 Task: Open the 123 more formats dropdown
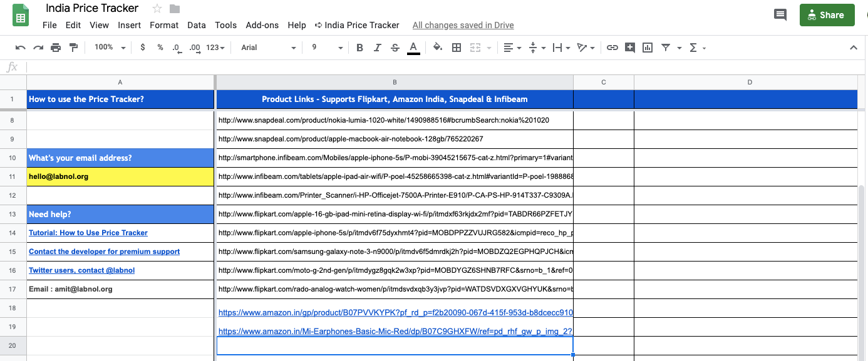(215, 48)
